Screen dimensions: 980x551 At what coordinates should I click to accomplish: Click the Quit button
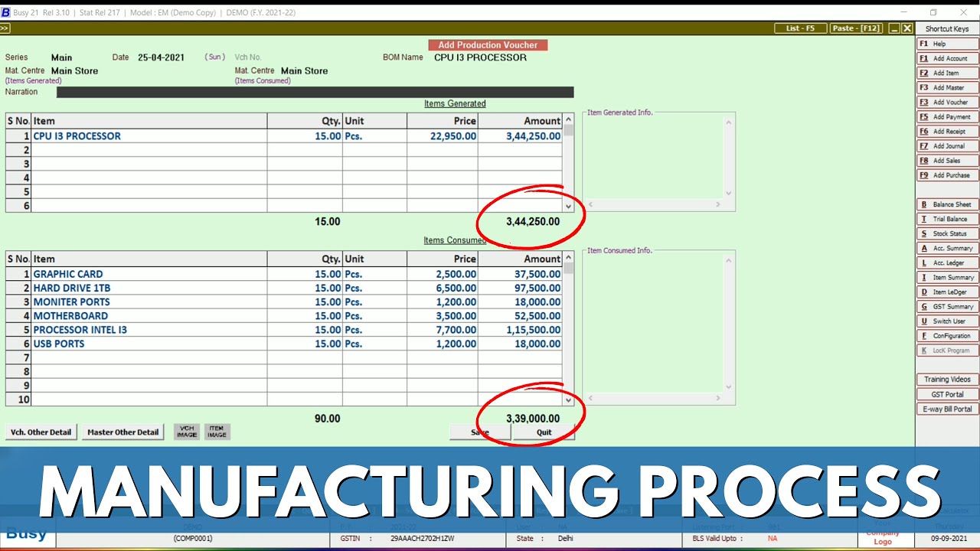click(544, 432)
